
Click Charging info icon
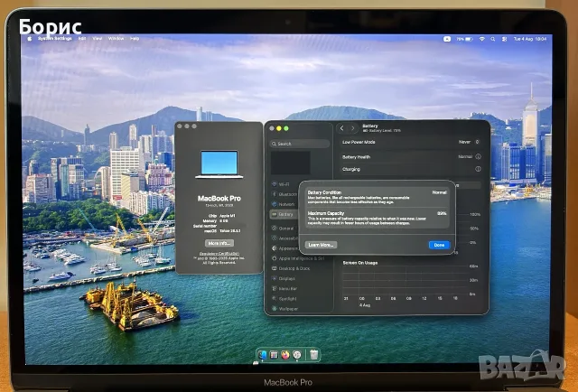point(478,169)
